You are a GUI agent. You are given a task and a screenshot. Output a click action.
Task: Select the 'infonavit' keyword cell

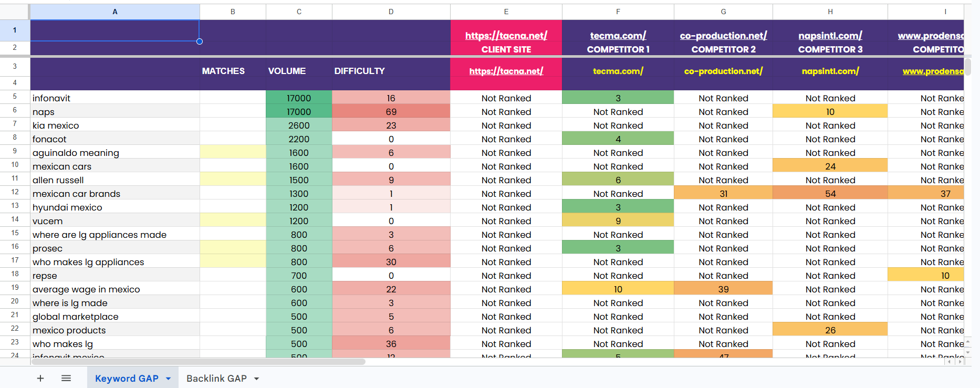pyautogui.click(x=115, y=98)
